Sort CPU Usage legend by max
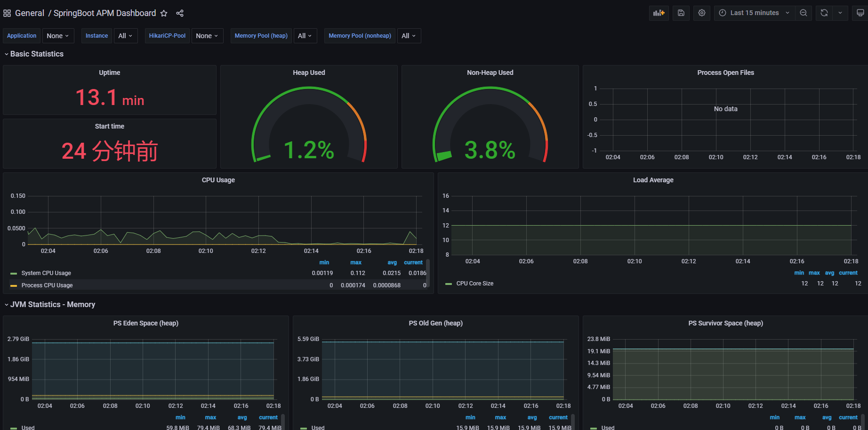Image resolution: width=868 pixels, height=430 pixels. point(356,262)
